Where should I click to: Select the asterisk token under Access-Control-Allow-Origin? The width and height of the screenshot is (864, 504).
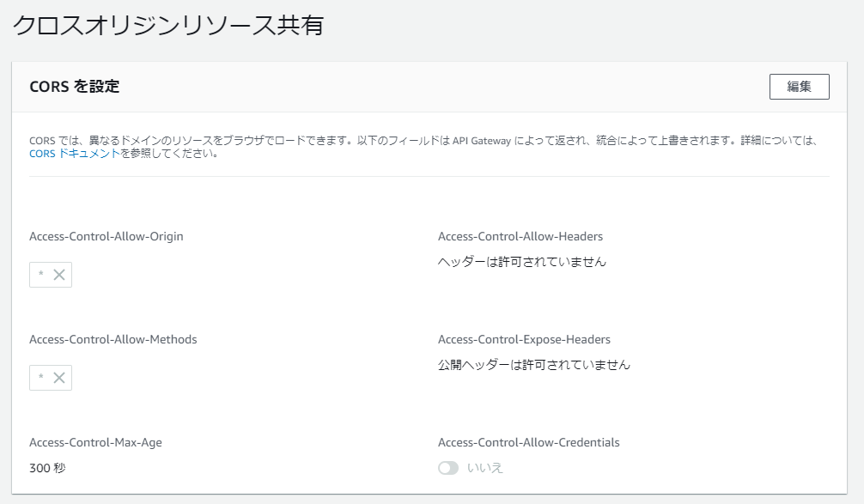click(40, 276)
